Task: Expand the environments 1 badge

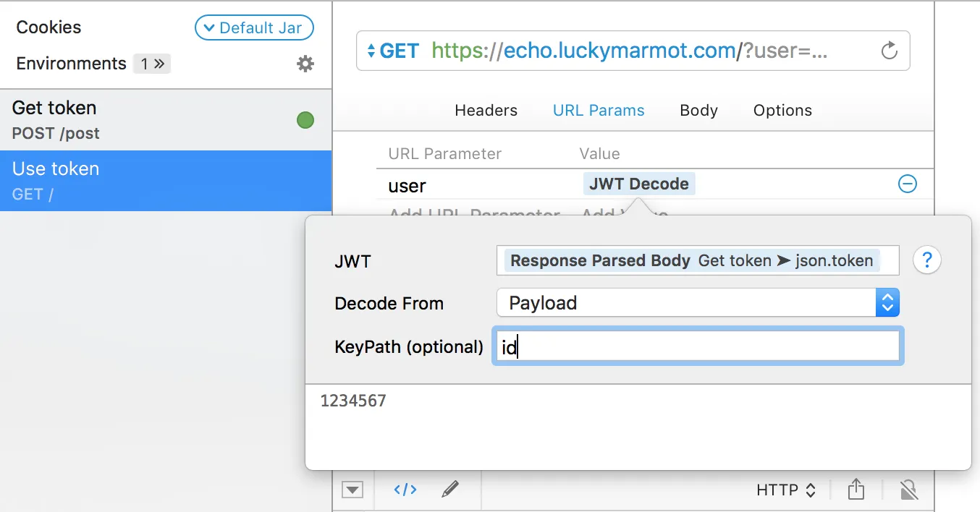Action: pyautogui.click(x=152, y=64)
